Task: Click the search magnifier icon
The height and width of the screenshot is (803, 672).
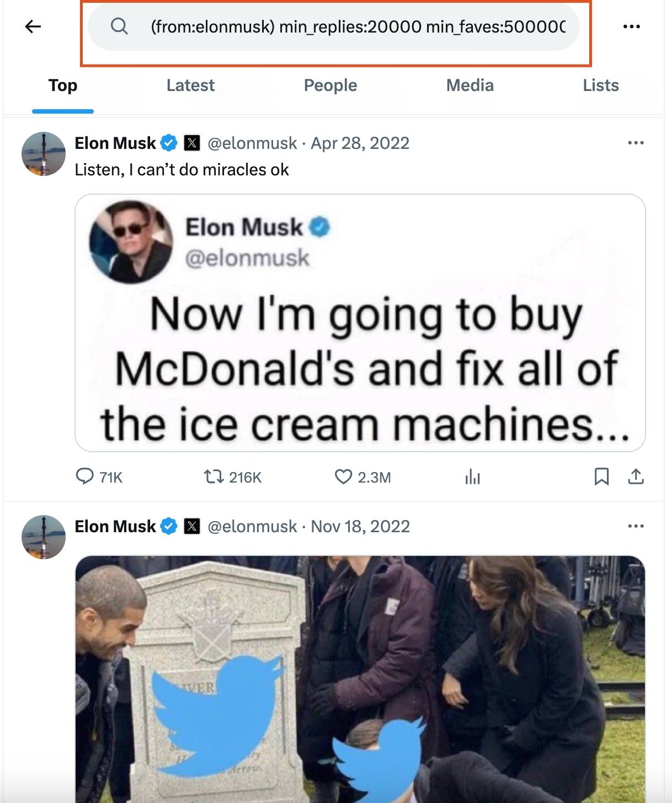Action: tap(118, 25)
